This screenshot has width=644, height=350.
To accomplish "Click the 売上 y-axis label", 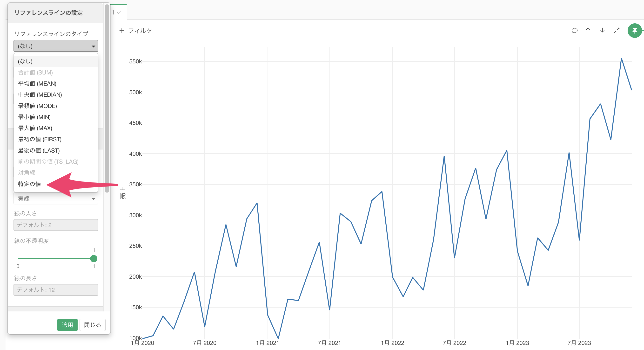I will (x=123, y=193).
